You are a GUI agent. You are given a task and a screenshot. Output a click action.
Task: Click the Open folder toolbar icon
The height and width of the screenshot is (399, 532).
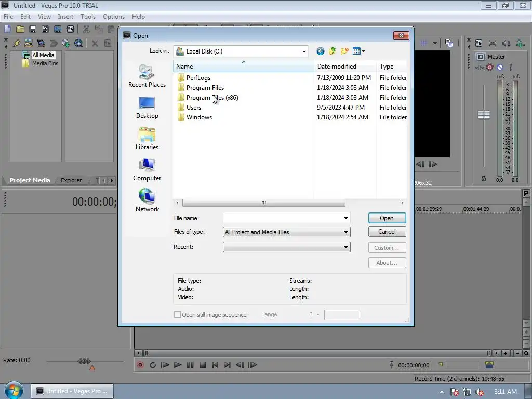[x=20, y=29]
